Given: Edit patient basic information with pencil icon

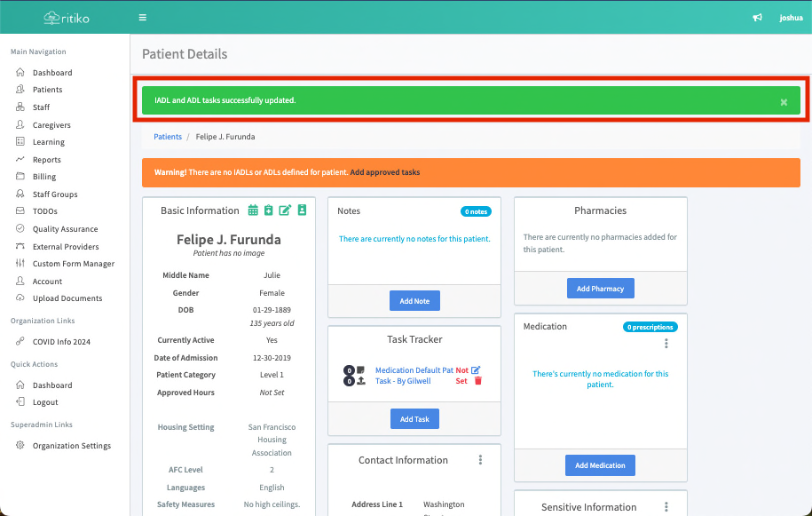Looking at the screenshot, I should (x=285, y=210).
